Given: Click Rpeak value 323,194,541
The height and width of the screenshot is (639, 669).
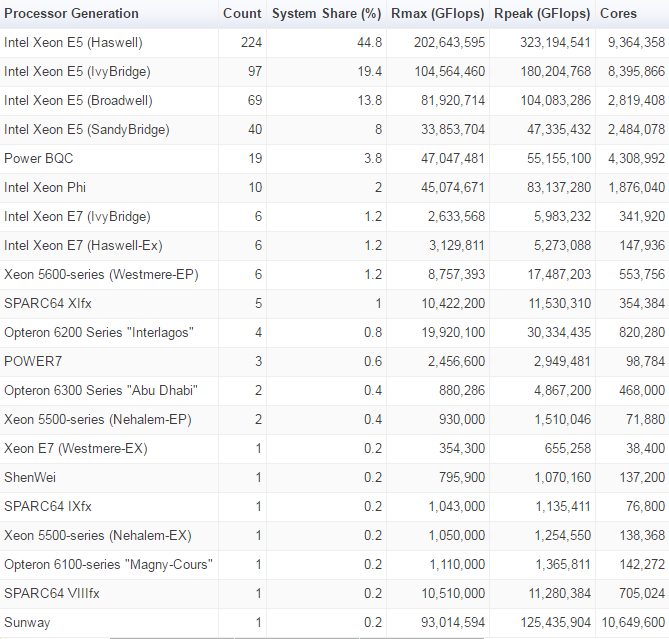Looking at the screenshot, I should pos(555,43).
